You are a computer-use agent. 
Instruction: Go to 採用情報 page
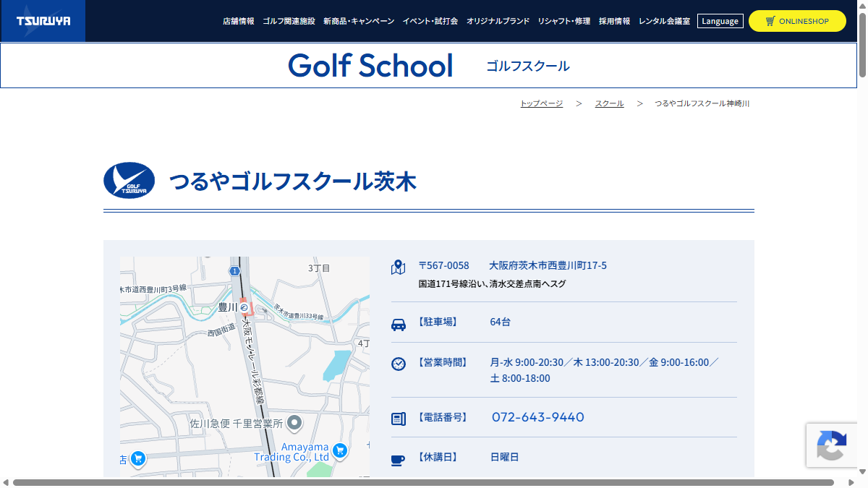pos(615,21)
